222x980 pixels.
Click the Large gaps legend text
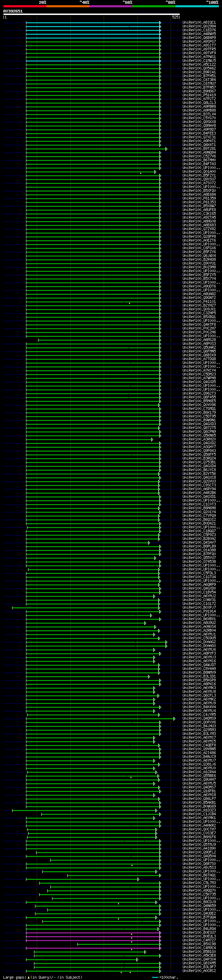(15, 977)
